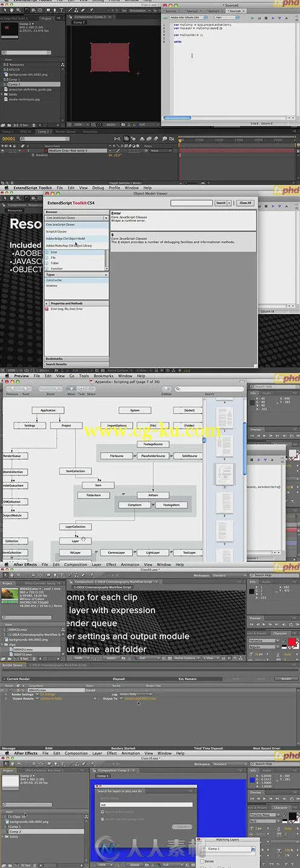Open the Browser class library dropdown
Screen dimensions: 300x868
click(77, 218)
